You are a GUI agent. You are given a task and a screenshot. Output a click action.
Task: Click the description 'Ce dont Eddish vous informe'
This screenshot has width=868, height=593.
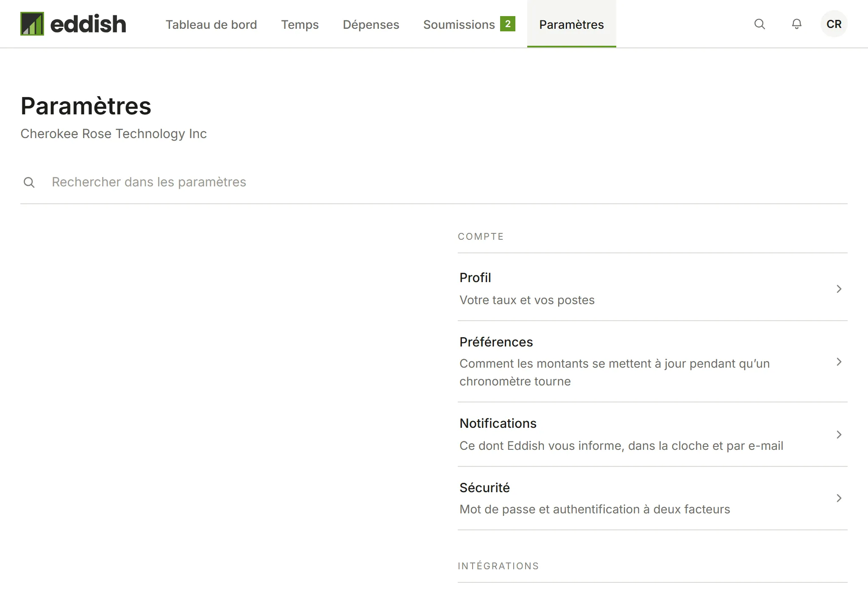pyautogui.click(x=621, y=446)
